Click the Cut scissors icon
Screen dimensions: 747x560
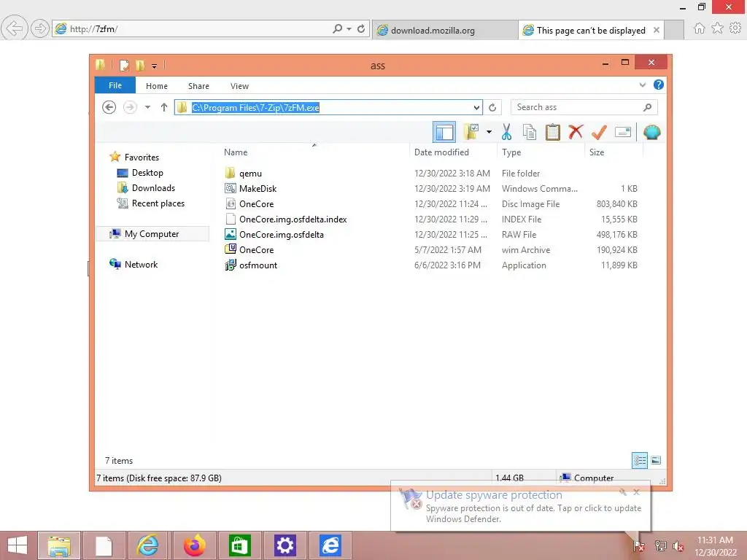(506, 132)
